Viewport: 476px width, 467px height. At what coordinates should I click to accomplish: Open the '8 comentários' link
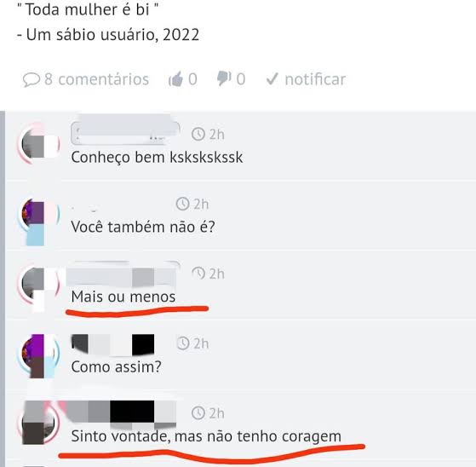tap(86, 79)
